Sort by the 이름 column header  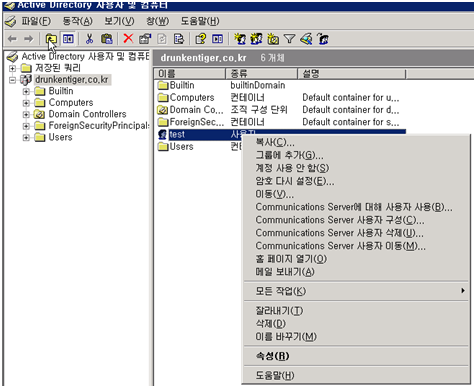point(190,73)
